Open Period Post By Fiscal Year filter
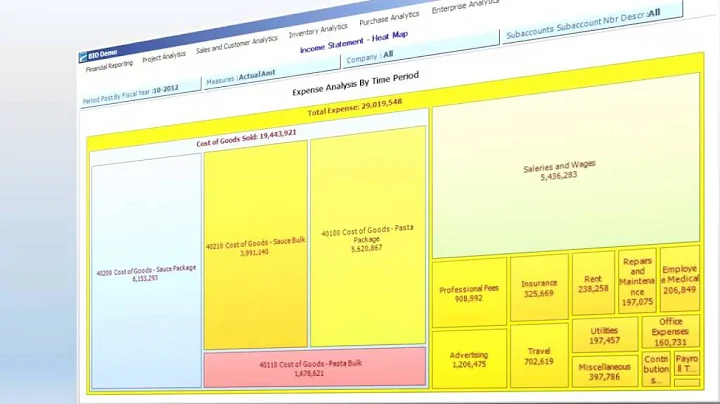Image resolution: width=720 pixels, height=404 pixels. click(x=141, y=93)
